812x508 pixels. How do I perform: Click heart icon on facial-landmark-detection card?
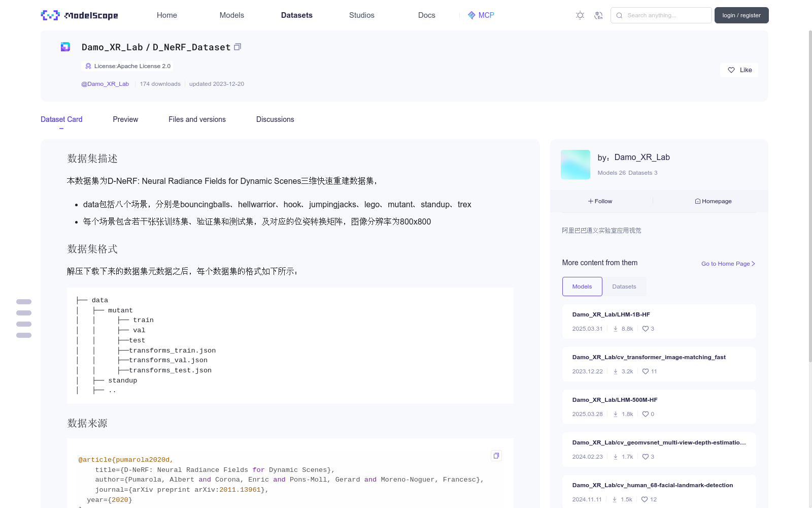[645, 499]
